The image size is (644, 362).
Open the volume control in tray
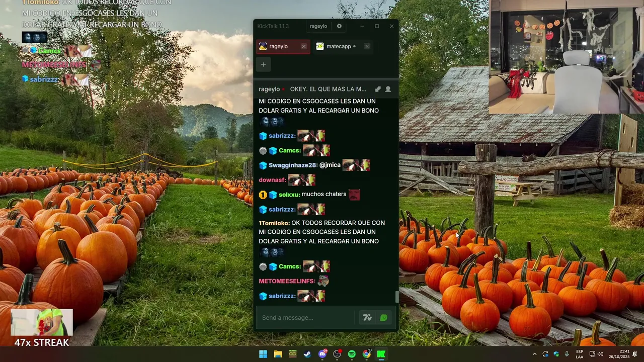pos(600,354)
